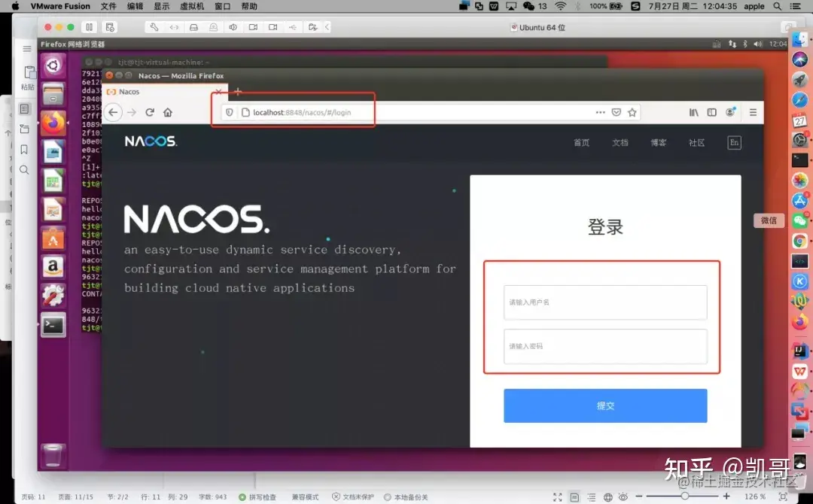Save page to Pocket in Firefox
The width and height of the screenshot is (813, 504).
click(616, 112)
